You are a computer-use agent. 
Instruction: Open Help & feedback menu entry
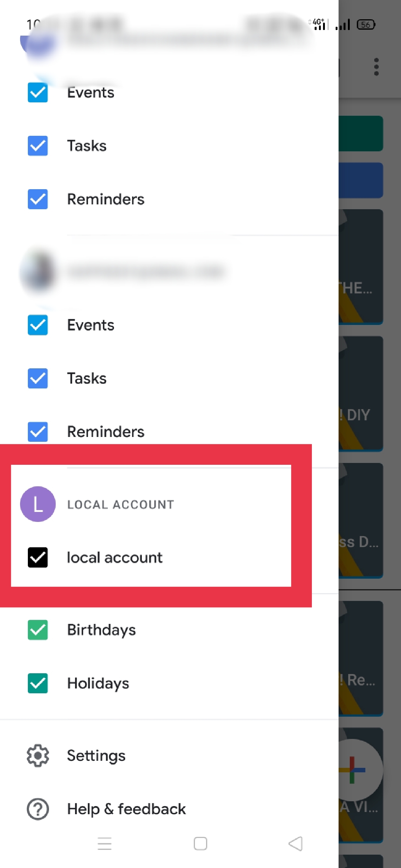[x=126, y=809]
